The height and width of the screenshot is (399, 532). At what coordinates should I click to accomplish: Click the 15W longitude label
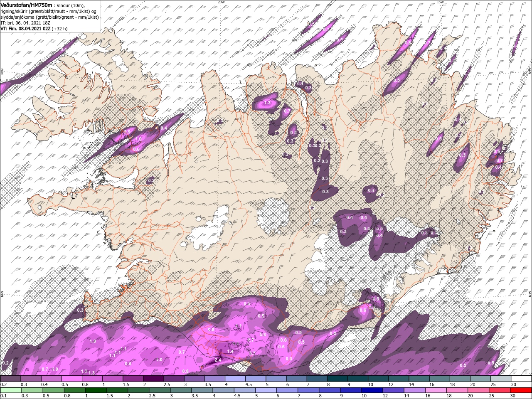(440, 2)
